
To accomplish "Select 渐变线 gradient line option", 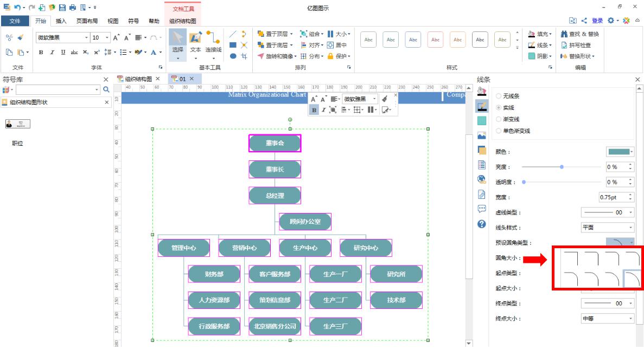I will pyautogui.click(x=508, y=119).
